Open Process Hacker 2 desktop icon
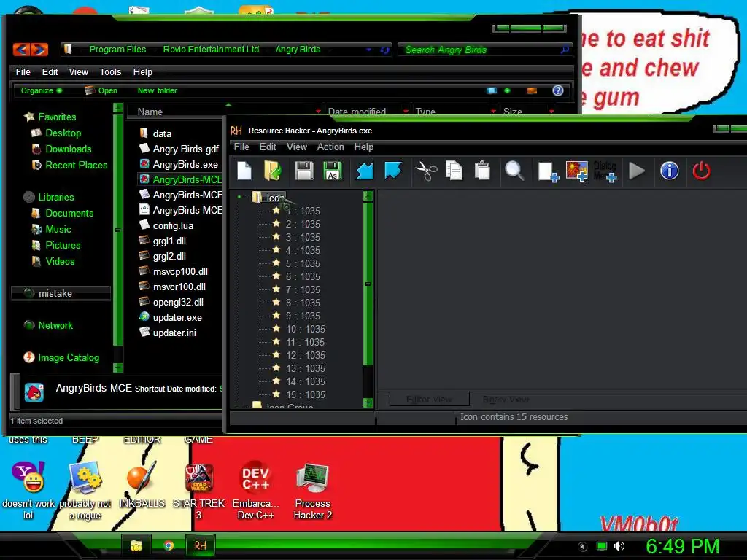The height and width of the screenshot is (560, 747). point(312,491)
